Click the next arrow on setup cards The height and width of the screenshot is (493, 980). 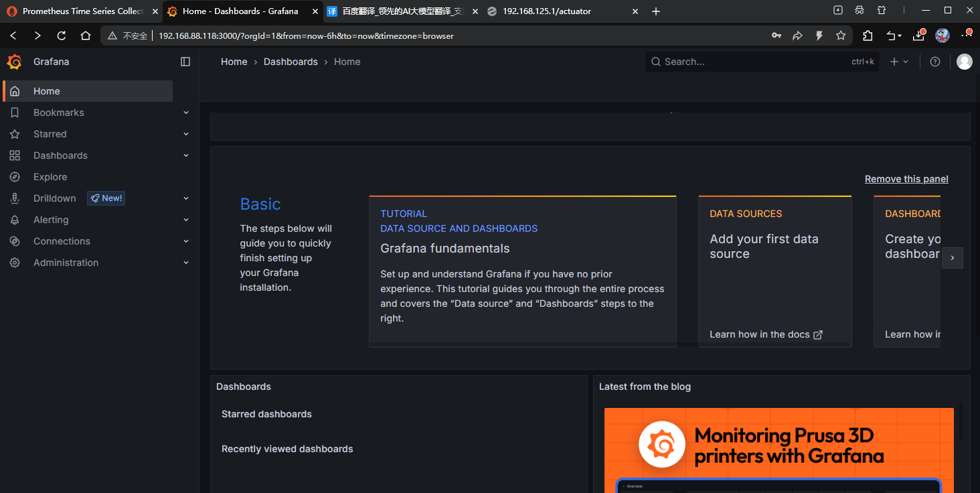[x=953, y=258]
